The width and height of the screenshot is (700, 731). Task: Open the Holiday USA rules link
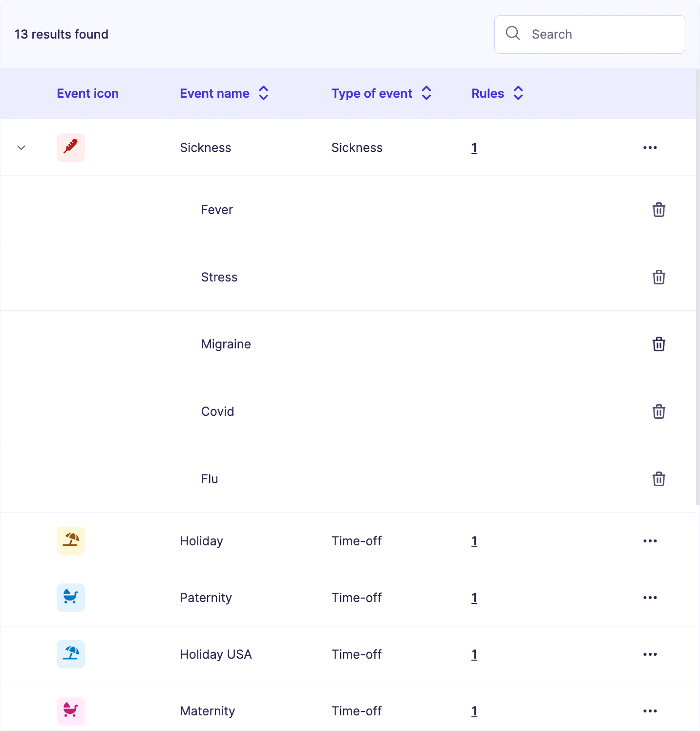pyautogui.click(x=474, y=654)
